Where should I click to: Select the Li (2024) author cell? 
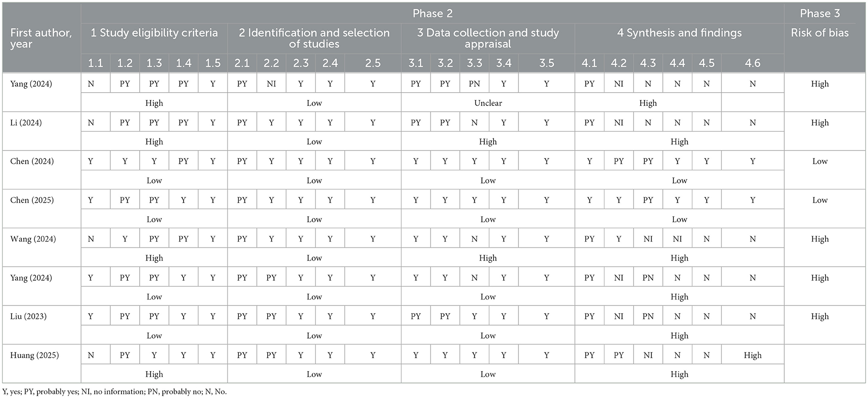[26, 123]
